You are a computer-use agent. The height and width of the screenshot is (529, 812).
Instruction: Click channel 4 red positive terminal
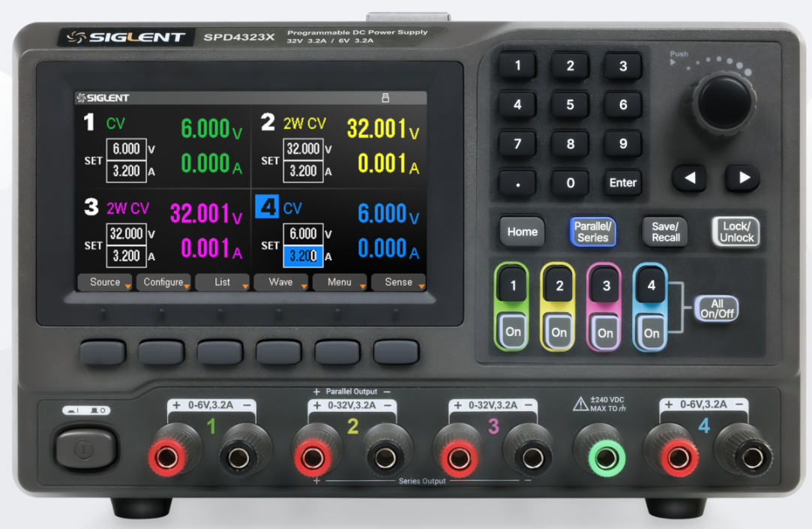679,458
